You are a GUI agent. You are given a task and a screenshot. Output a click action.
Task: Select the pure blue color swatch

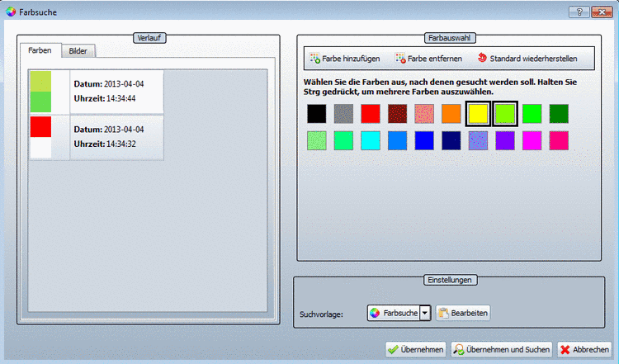point(424,140)
